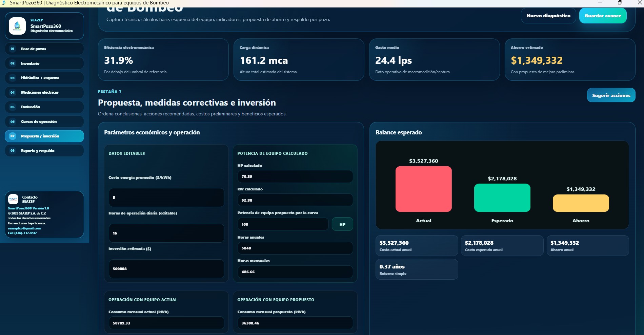This screenshot has width=644, height=335.
Task: Edit Horas de operación diaria field
Action: (166, 233)
